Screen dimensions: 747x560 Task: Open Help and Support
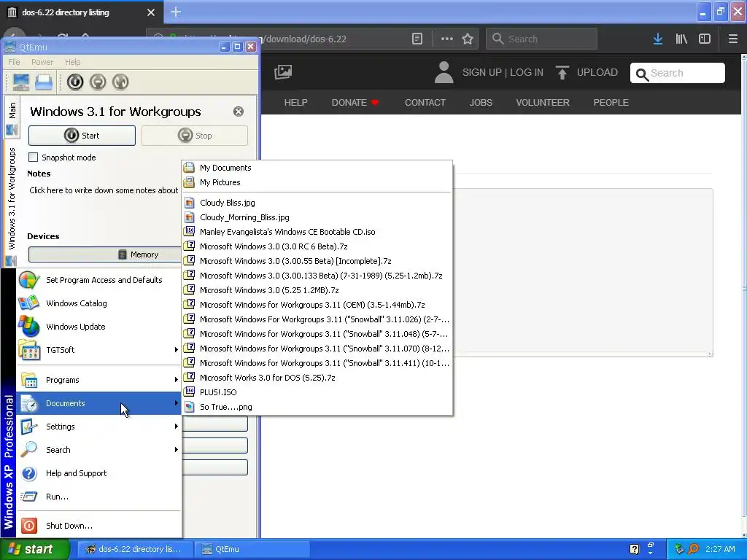(x=99, y=473)
